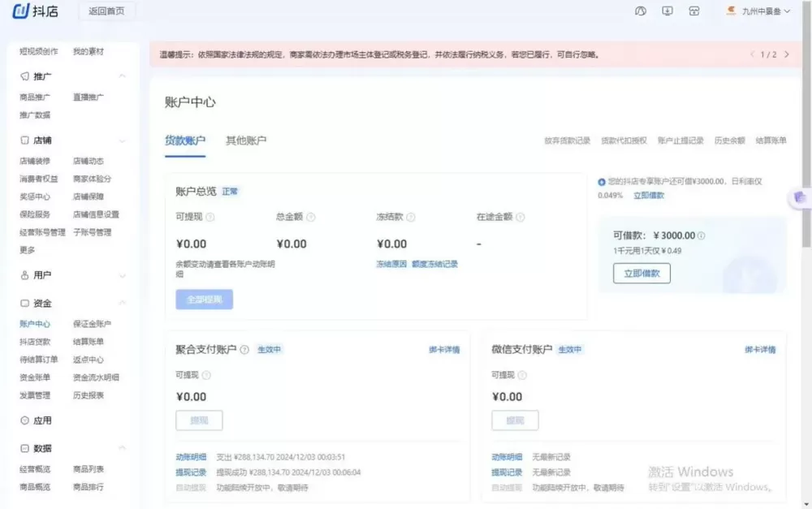The height and width of the screenshot is (509, 812).
Task: Click info icon next to 可借款 ¥3000.00
Action: (x=702, y=235)
